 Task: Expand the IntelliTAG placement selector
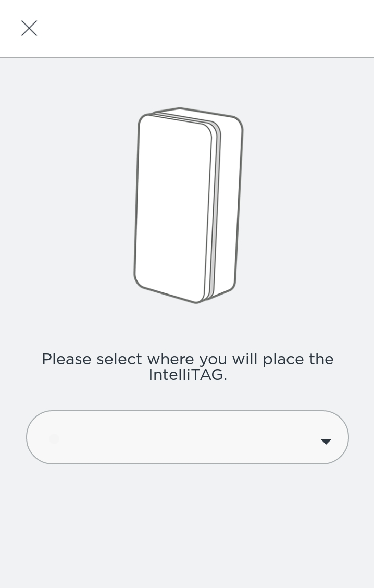coord(188,437)
